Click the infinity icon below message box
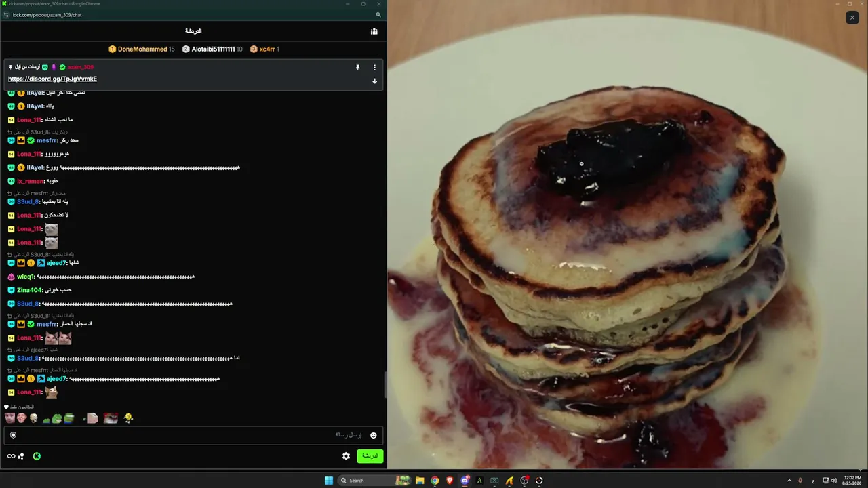This screenshot has height=488, width=868. point(11,456)
